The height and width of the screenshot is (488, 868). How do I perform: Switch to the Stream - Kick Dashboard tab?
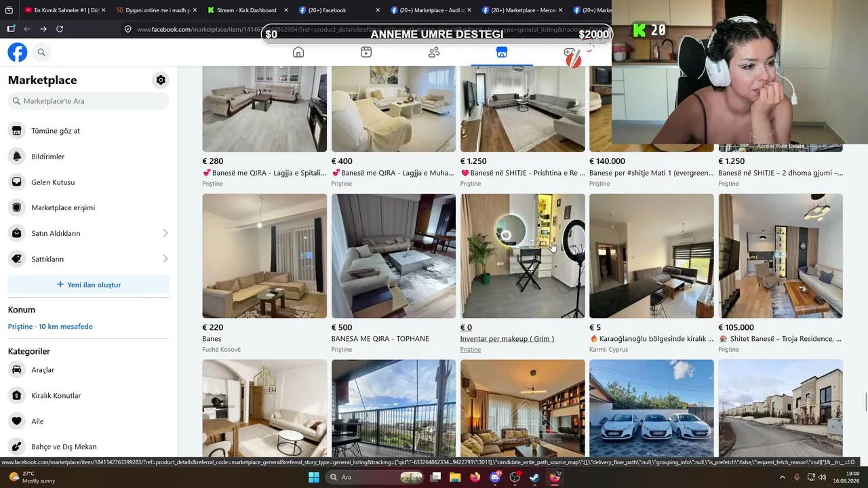(247, 10)
